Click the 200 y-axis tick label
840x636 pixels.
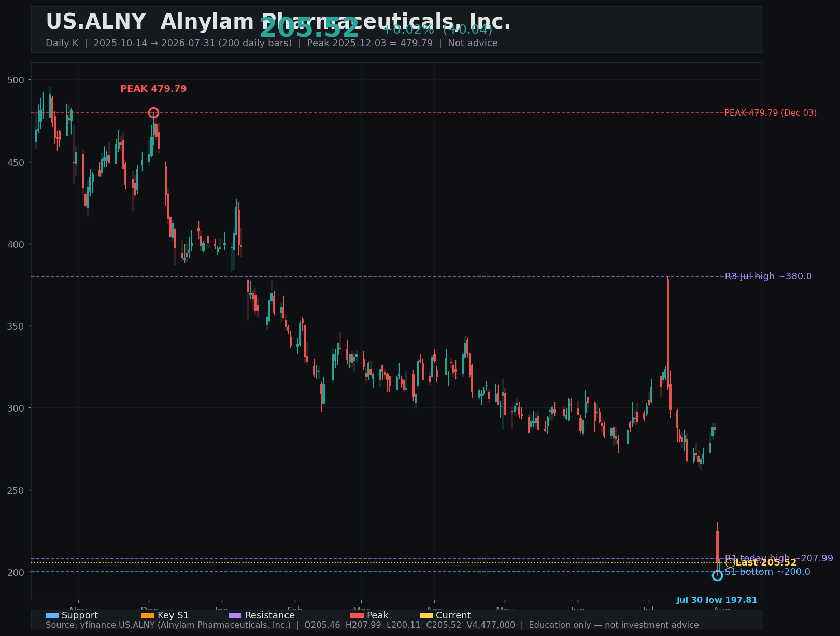tap(16, 572)
